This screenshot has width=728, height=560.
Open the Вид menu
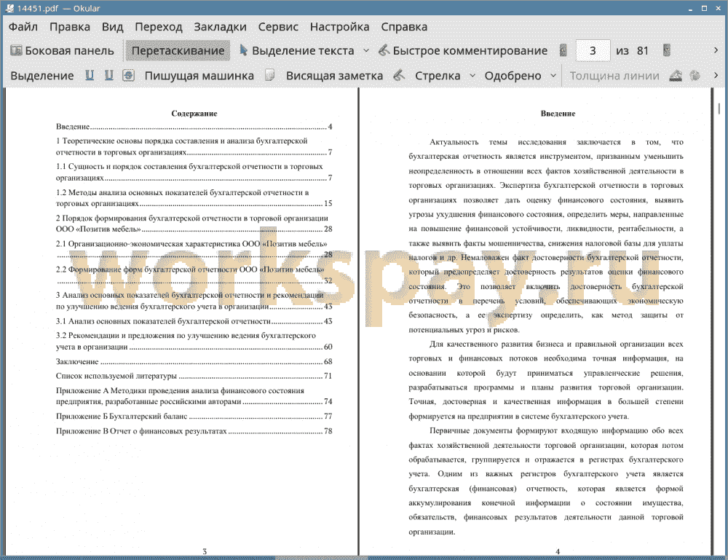pyautogui.click(x=112, y=27)
